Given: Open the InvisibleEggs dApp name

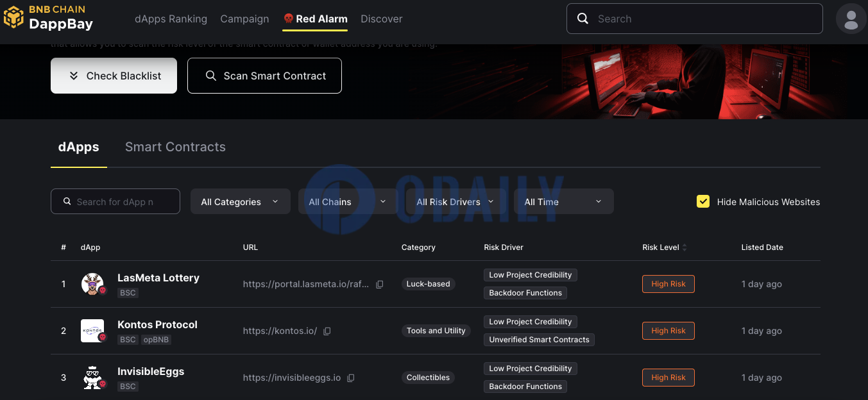Looking at the screenshot, I should point(151,371).
